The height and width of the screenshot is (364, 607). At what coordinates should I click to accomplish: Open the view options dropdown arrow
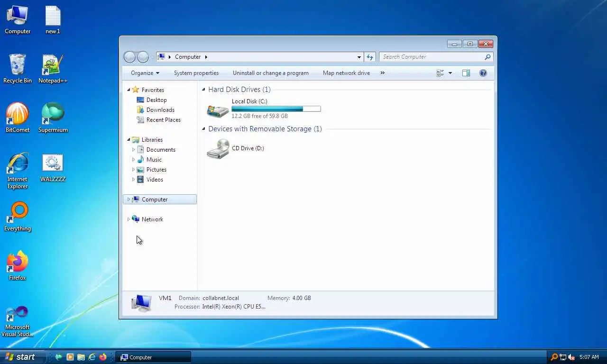click(450, 73)
